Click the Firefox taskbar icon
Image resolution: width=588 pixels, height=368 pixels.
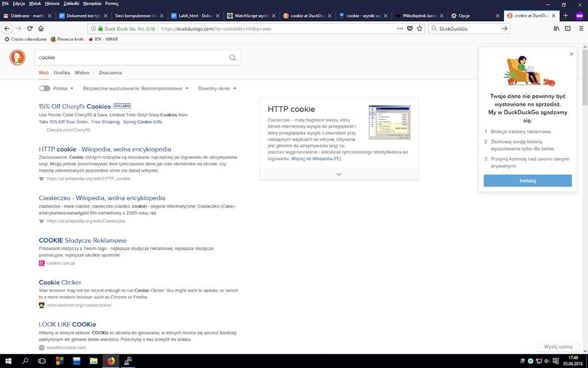pyautogui.click(x=111, y=361)
